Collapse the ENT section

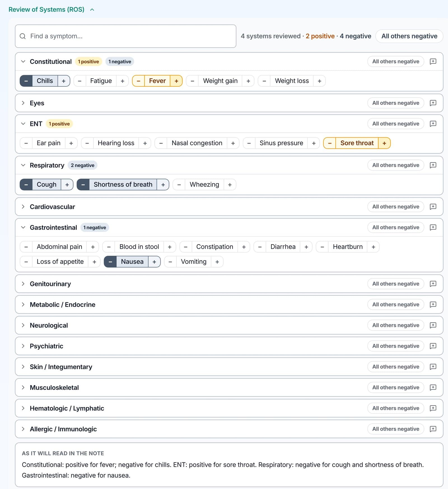[x=23, y=124]
